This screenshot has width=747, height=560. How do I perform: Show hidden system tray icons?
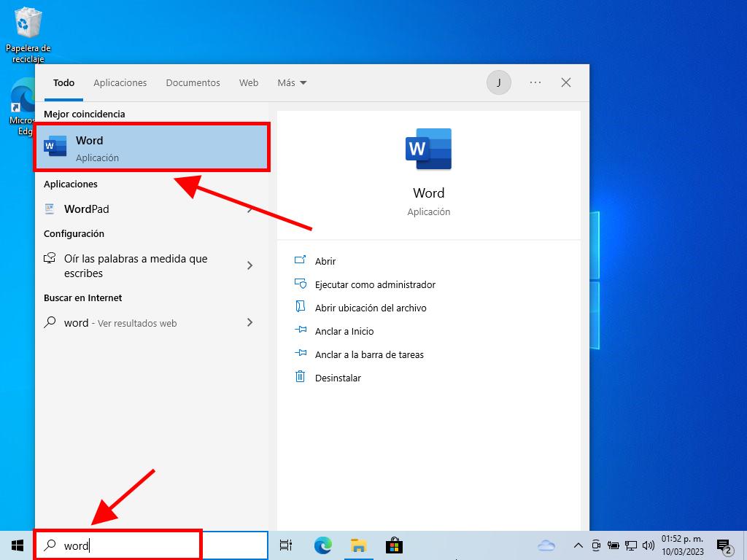[x=578, y=545]
